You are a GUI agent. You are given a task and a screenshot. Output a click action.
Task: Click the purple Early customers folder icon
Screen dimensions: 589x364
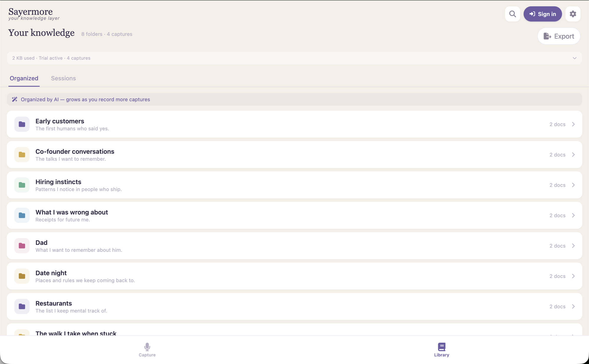[x=22, y=124]
